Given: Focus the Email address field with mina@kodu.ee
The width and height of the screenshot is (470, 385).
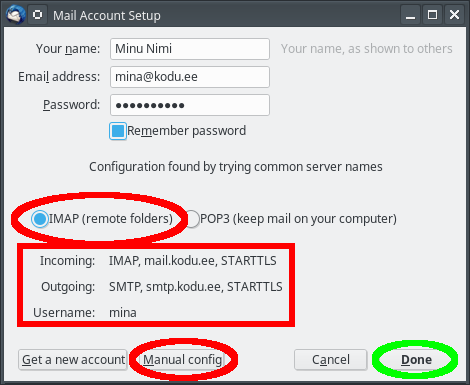Looking at the screenshot, I should [x=190, y=77].
